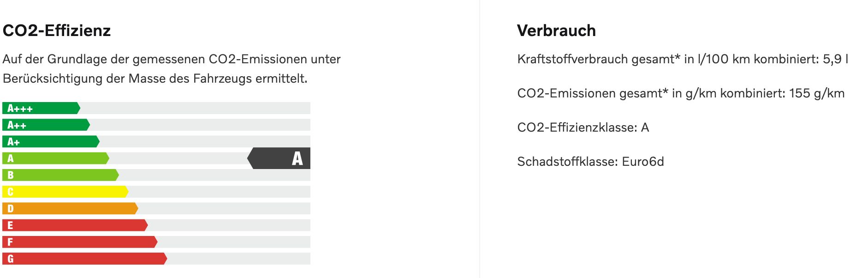Click the Schadstoffklasse: Euro6d text
This screenshot has width=868, height=278.
coord(590,162)
